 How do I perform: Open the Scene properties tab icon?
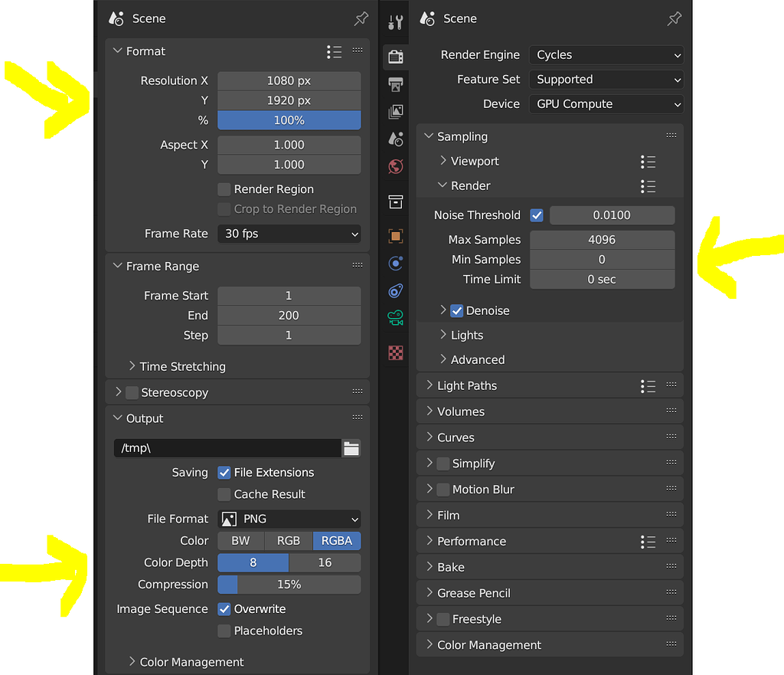[396, 139]
